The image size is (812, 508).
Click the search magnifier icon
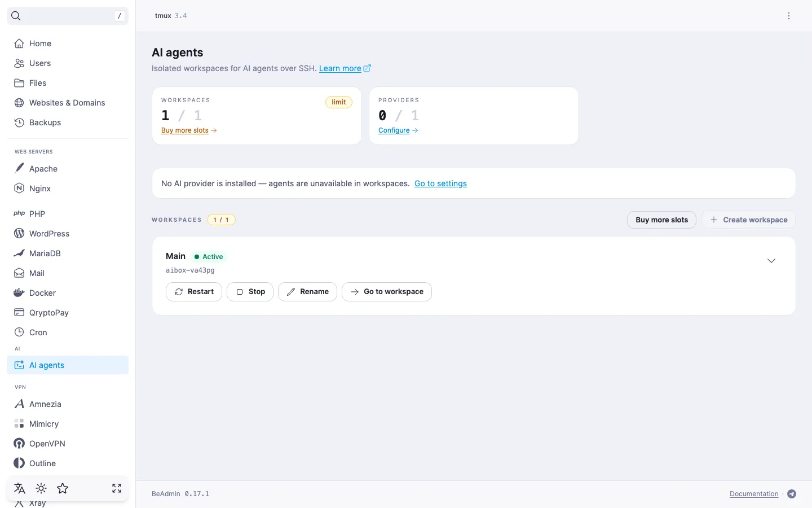pyautogui.click(x=16, y=16)
